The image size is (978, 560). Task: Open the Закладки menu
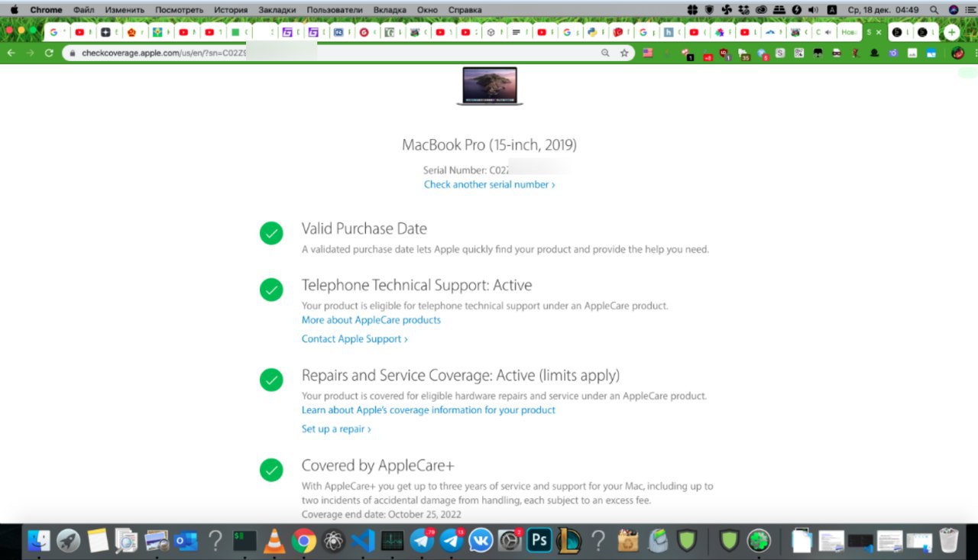pyautogui.click(x=277, y=10)
